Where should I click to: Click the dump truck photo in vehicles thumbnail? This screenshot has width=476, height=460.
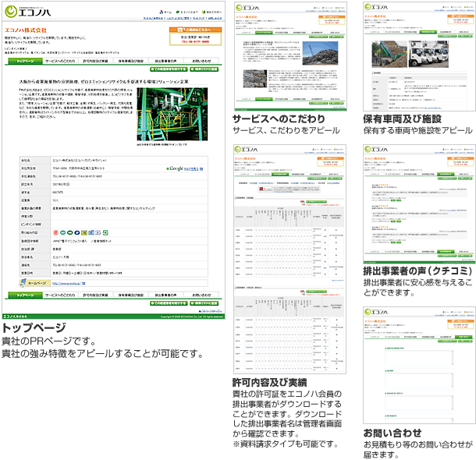389,54
